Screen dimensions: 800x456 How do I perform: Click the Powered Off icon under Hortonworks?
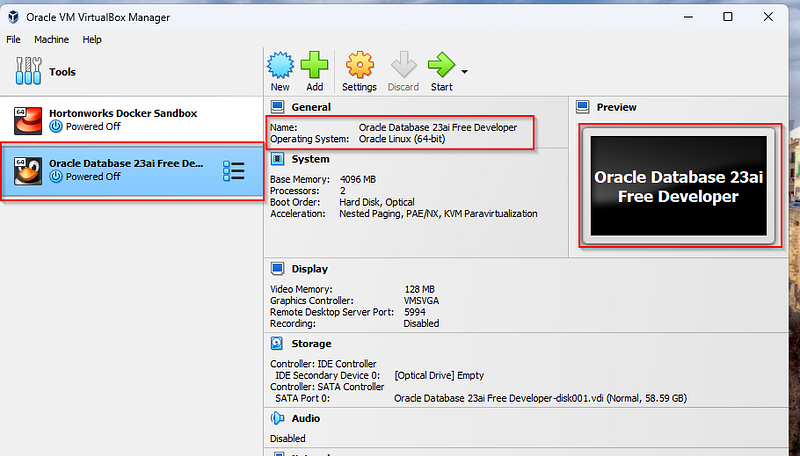tap(56, 126)
